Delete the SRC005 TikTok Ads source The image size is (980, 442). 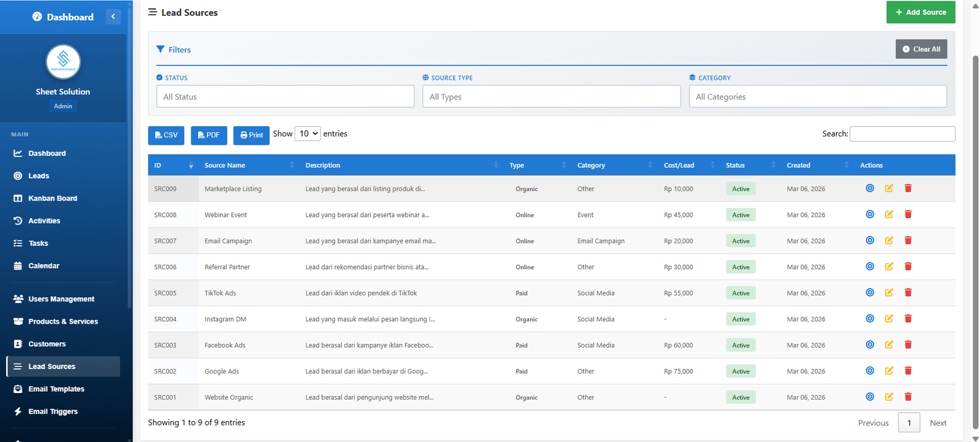(908, 292)
